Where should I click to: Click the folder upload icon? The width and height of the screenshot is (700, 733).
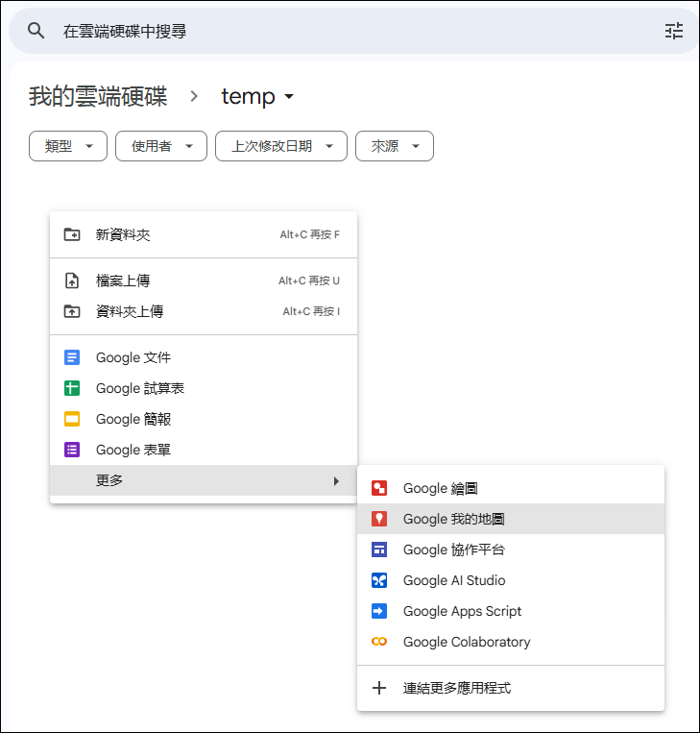[72, 311]
